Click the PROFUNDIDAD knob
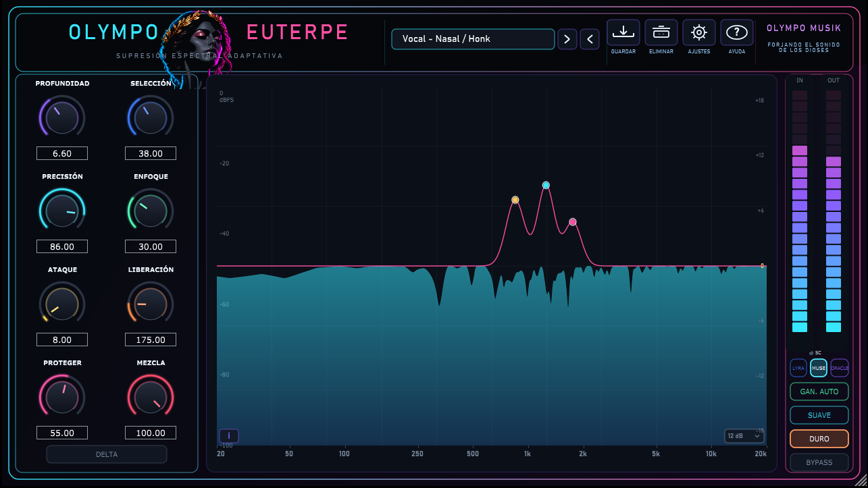 point(62,118)
